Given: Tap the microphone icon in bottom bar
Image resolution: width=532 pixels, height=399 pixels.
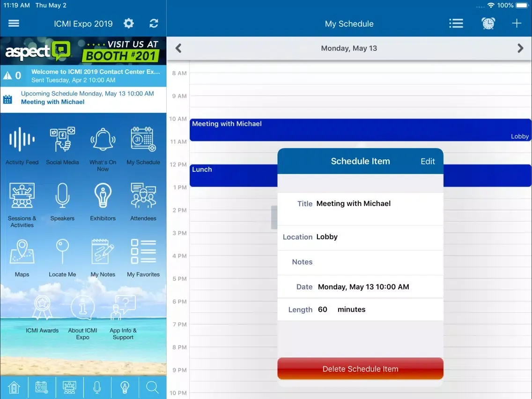Looking at the screenshot, I should 97,387.
